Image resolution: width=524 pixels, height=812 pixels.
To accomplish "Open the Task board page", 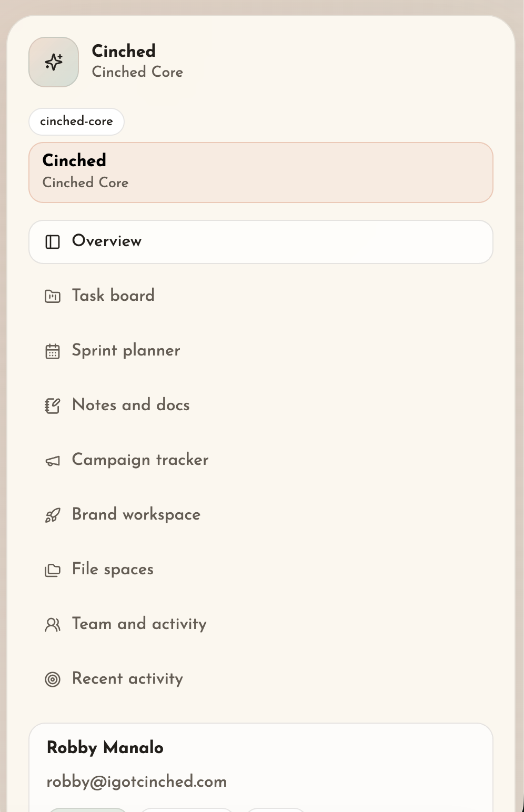I will pyautogui.click(x=113, y=296).
